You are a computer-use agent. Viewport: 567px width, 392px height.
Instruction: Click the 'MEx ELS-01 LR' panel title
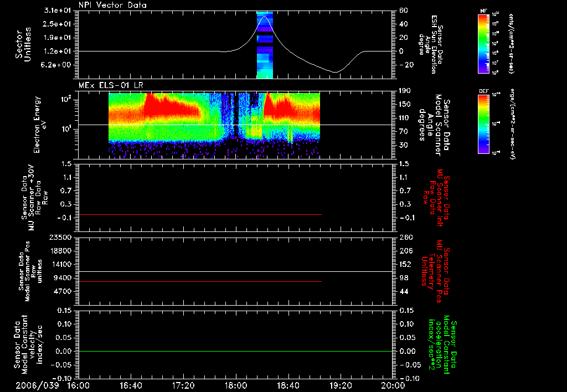tap(111, 85)
